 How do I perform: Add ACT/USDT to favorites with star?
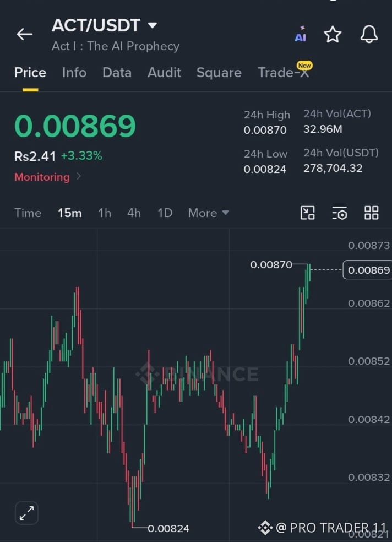click(333, 34)
